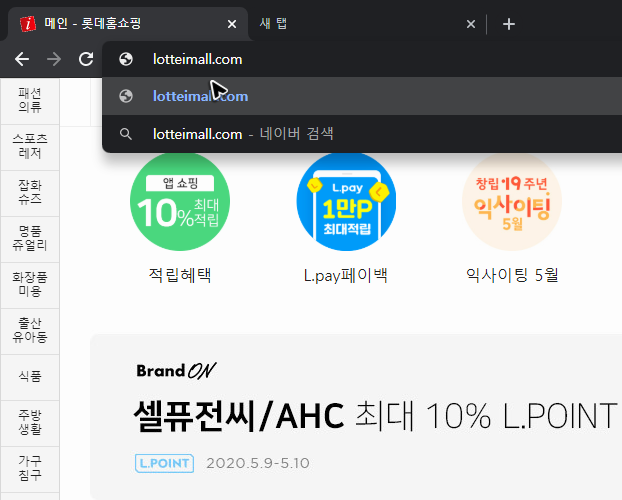Image resolution: width=622 pixels, height=500 pixels.
Task: Click 창립 19주년 익사이팅 circle icon
Action: (512, 202)
